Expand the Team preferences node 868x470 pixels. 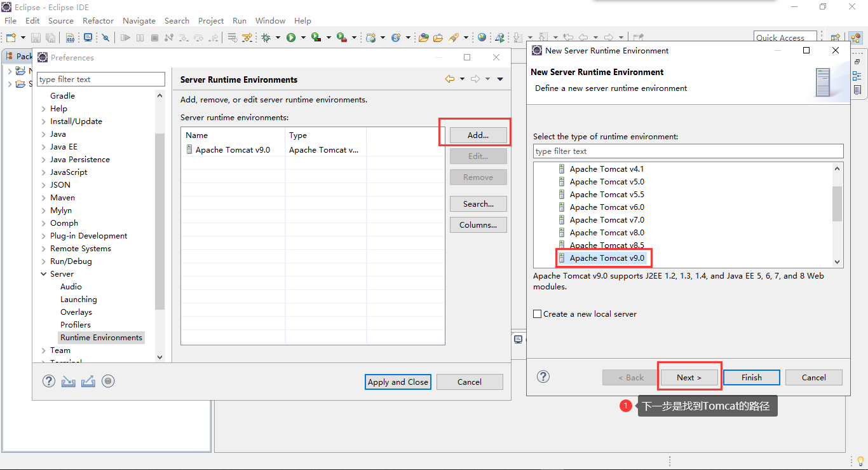coord(43,350)
